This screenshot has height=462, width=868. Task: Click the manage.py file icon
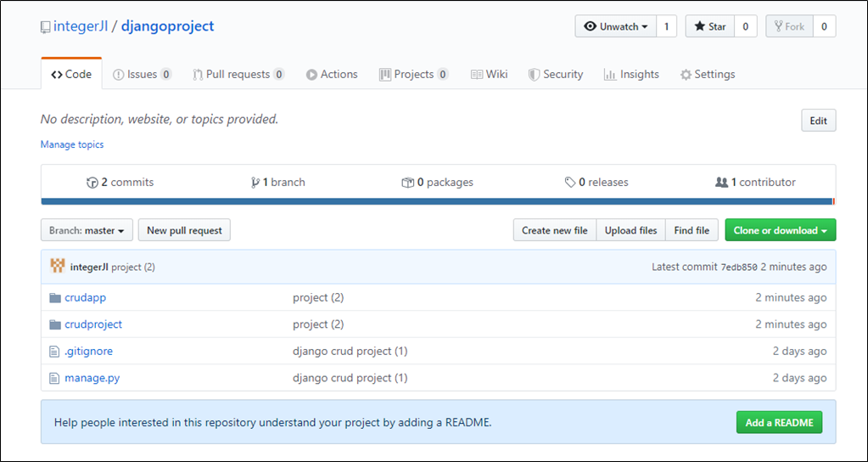(x=54, y=379)
